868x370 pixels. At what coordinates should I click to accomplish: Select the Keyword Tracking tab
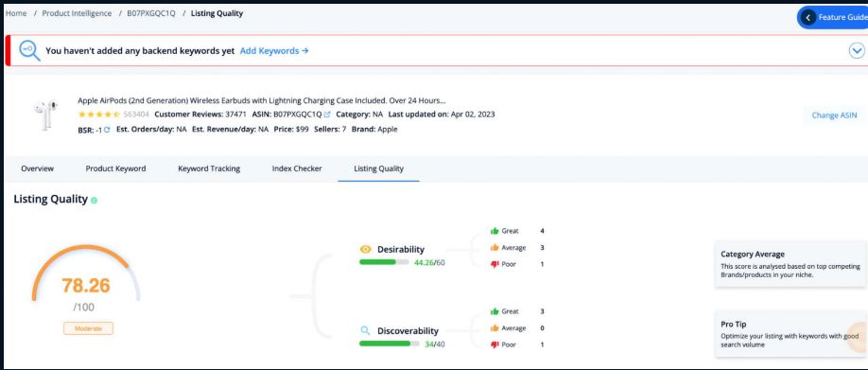point(209,168)
